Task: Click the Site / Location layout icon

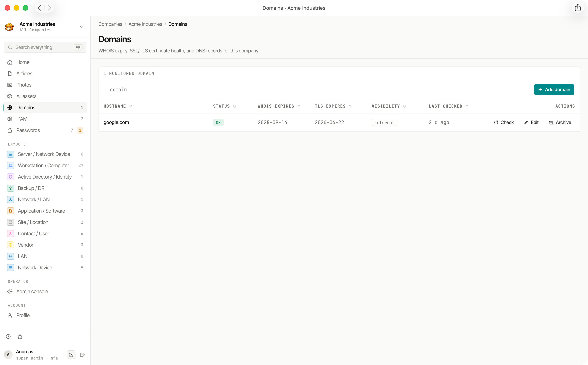Action: pyautogui.click(x=11, y=222)
